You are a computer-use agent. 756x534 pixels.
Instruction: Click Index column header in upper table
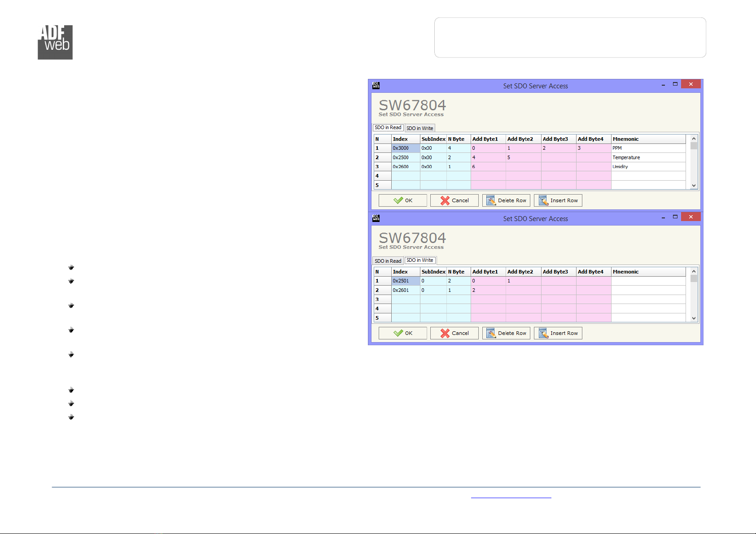[406, 139]
